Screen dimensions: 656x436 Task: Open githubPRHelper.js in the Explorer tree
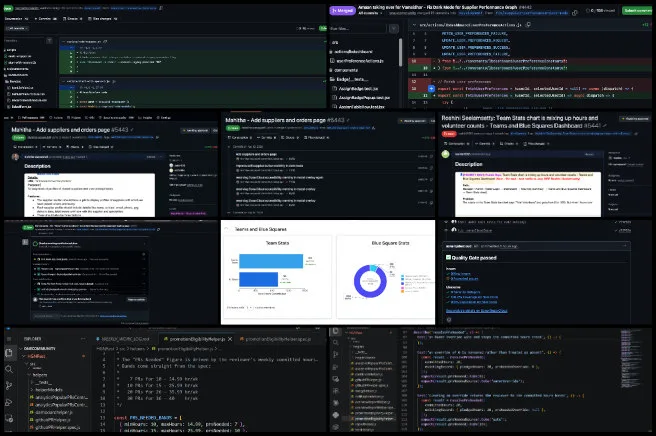(x=50, y=420)
